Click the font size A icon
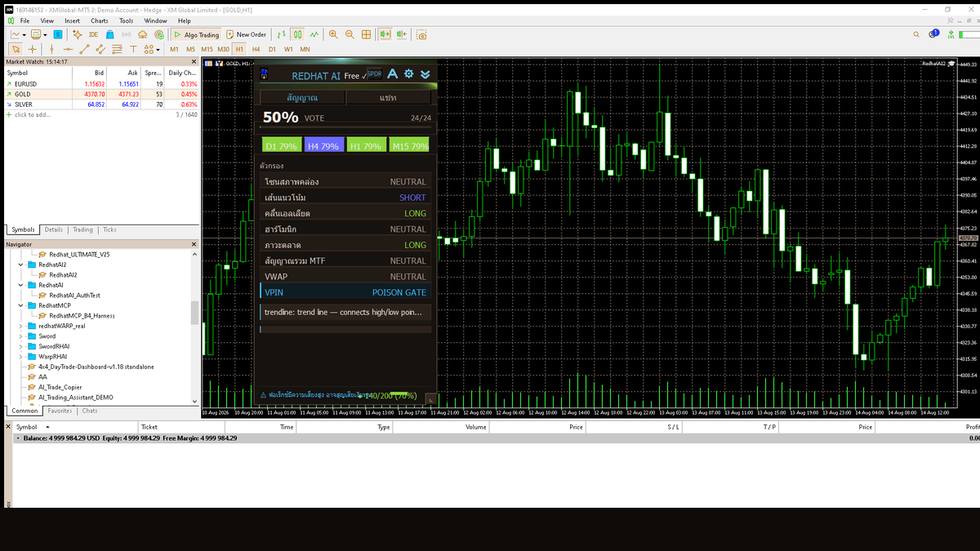 point(392,74)
